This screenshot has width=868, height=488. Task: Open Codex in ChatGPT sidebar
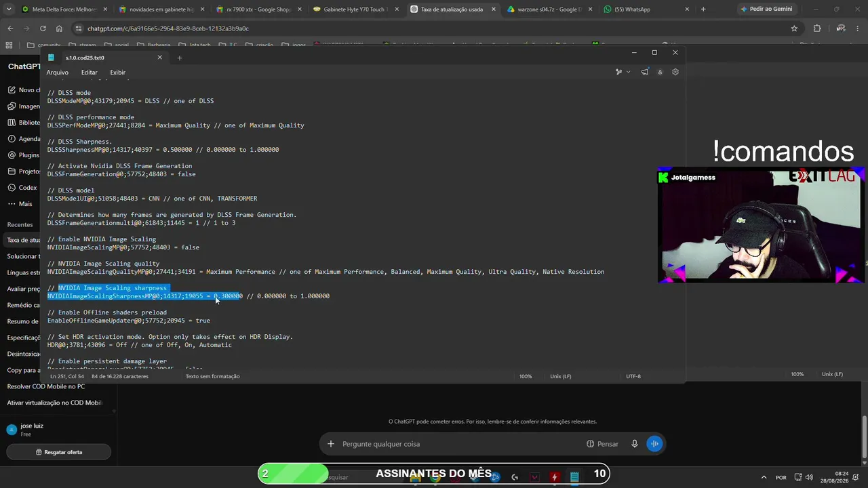[x=22, y=188]
